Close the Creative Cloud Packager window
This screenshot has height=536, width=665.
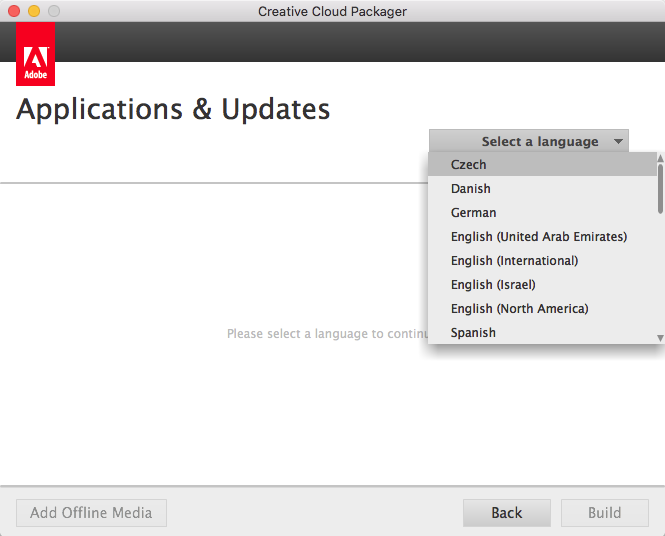[x=14, y=11]
